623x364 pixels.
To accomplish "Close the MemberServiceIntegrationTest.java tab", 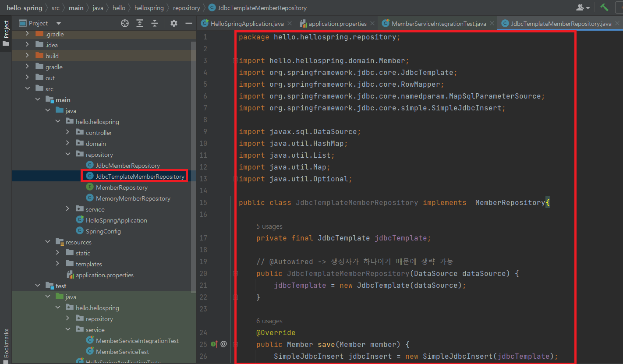I will point(492,24).
